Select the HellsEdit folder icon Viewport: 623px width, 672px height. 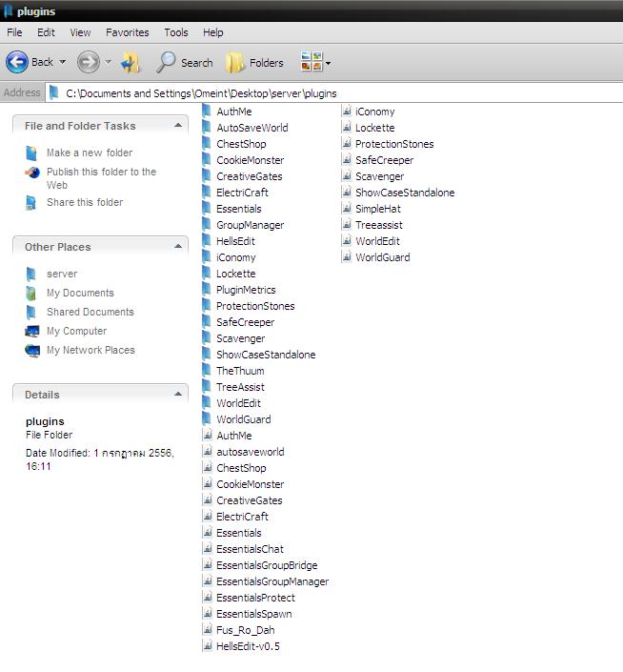[207, 241]
